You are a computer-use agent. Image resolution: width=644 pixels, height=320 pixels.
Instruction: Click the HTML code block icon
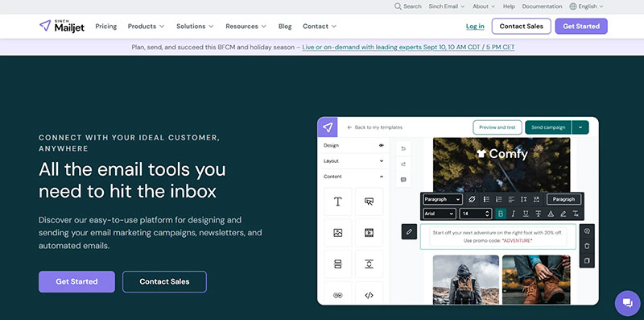369,295
